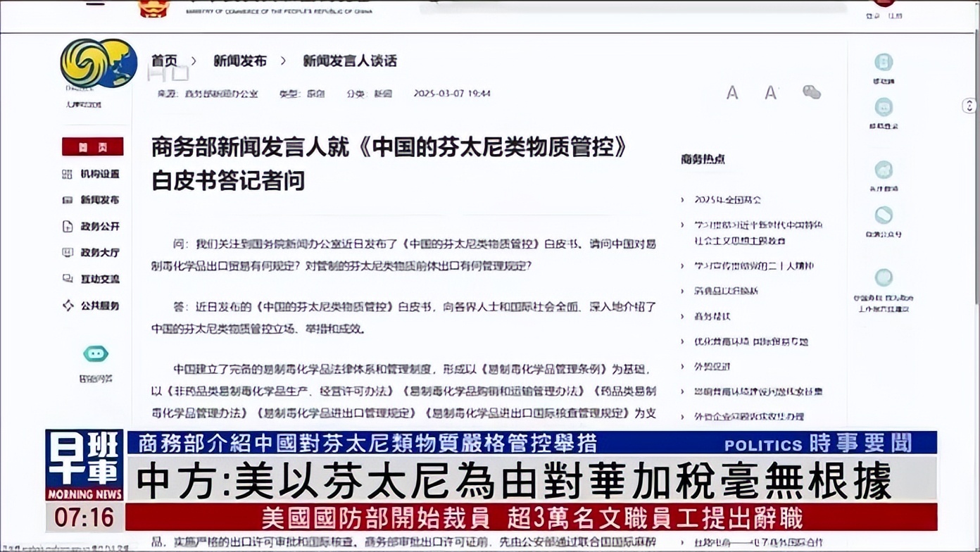
Task: Expand the 消费品以旧换新 topic chevron
Action: click(682, 291)
